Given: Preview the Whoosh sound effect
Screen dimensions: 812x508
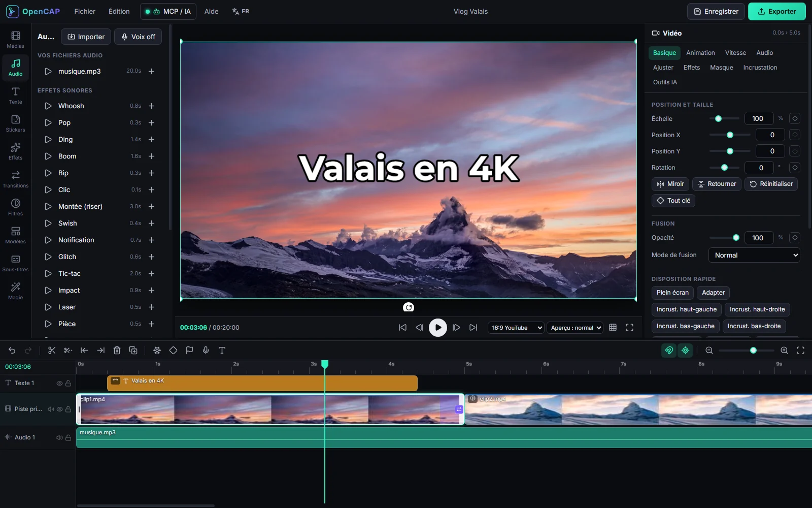Looking at the screenshot, I should [48, 106].
